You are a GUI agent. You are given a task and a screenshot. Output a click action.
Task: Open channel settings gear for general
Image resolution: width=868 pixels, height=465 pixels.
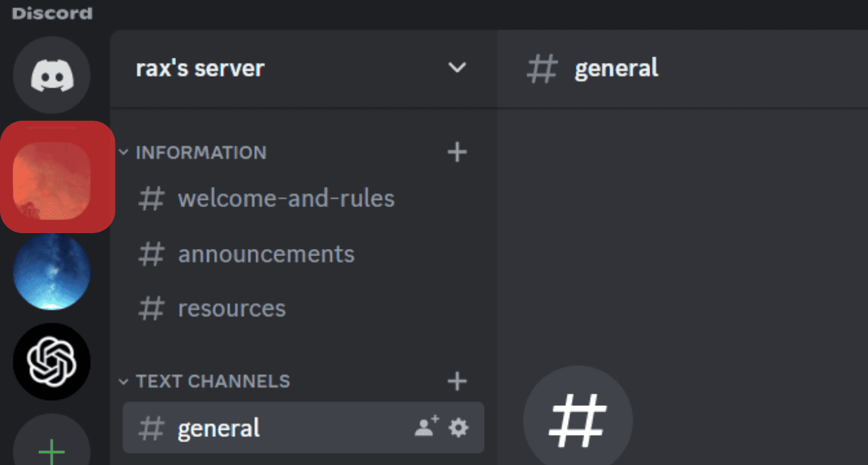[459, 428]
